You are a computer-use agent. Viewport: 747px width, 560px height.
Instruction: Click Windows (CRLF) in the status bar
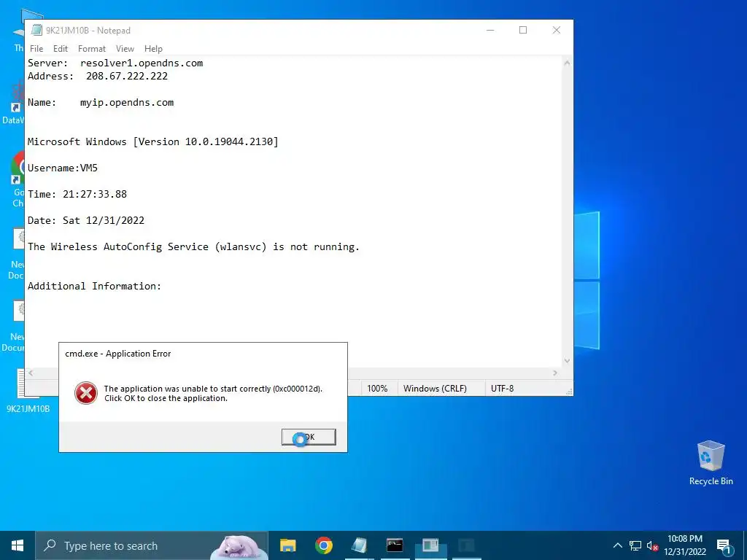435,389
